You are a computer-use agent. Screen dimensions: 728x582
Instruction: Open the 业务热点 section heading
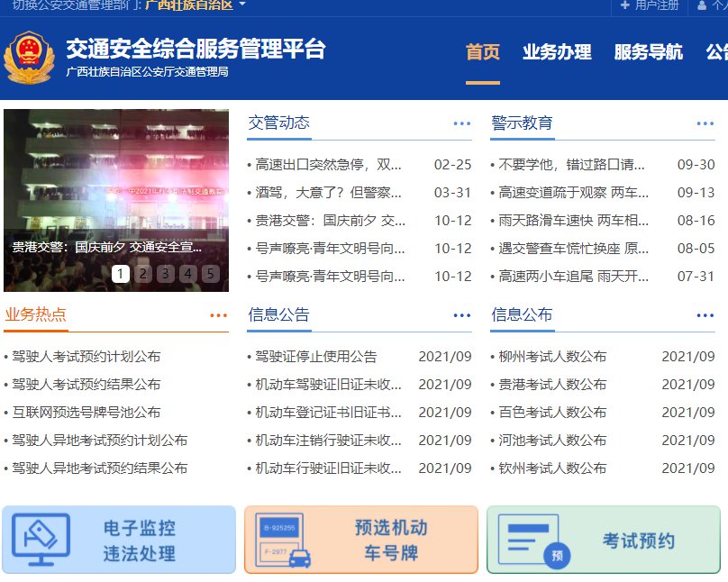click(35, 314)
